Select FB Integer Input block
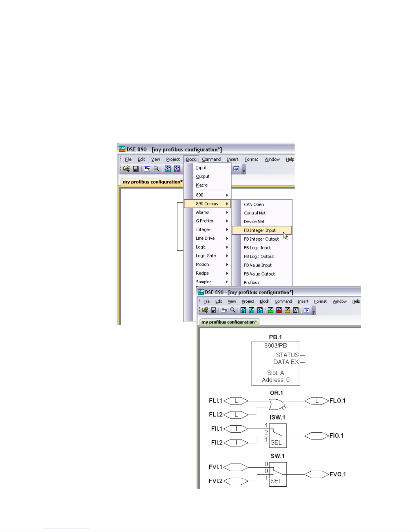This screenshot has height=532, width=411. (262, 230)
